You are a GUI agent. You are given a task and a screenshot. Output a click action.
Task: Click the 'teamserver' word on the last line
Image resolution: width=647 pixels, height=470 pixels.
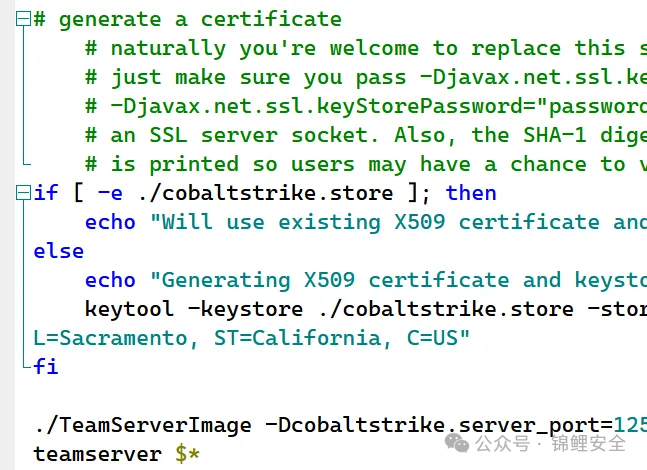[97, 454]
